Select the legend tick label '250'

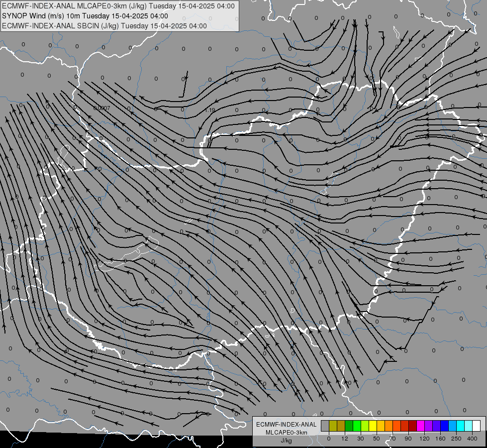coord(456,439)
